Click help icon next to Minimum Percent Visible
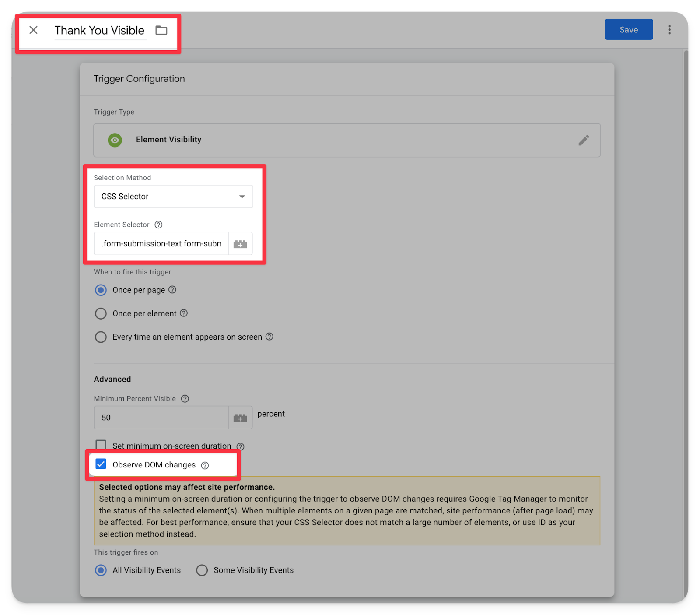 pyautogui.click(x=185, y=399)
